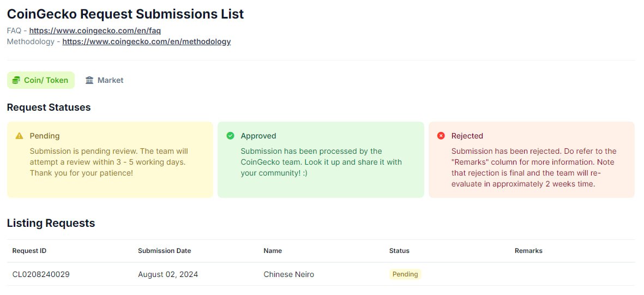Click the Status column header
Image resolution: width=644 pixels, height=295 pixels.
coord(399,251)
